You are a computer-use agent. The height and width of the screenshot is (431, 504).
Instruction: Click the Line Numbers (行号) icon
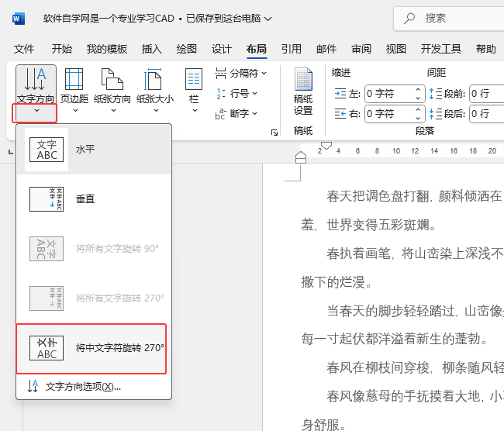pos(220,94)
